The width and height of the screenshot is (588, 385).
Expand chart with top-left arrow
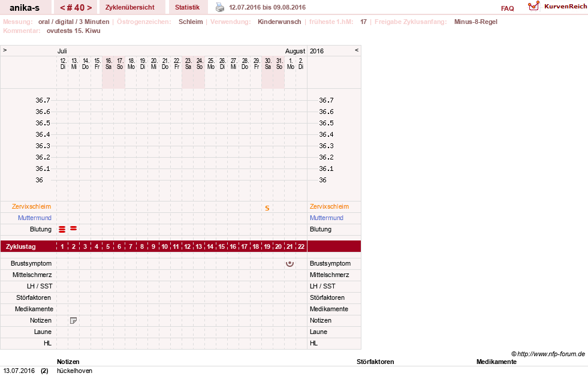[x=5, y=50]
